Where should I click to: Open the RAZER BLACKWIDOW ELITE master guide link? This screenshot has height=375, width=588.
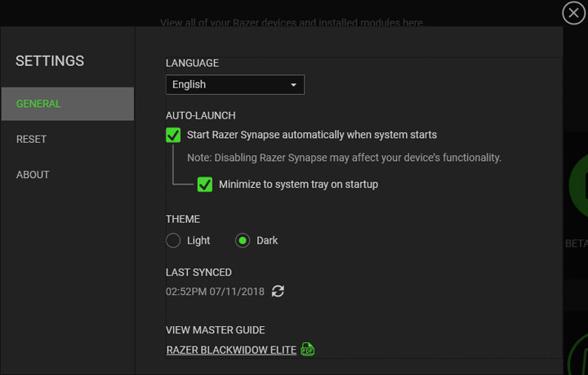(231, 350)
